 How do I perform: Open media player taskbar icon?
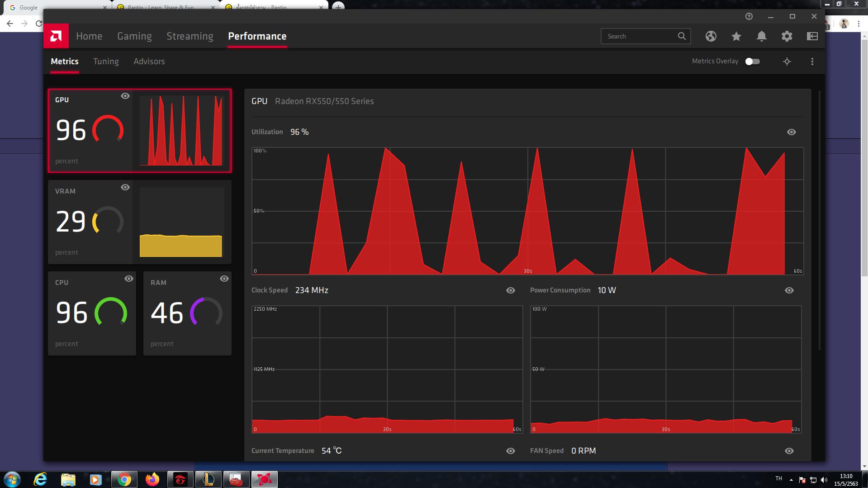coord(95,479)
